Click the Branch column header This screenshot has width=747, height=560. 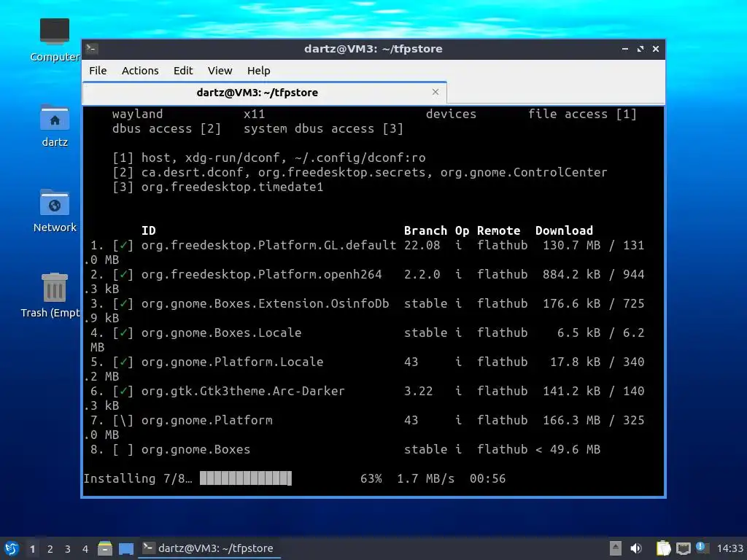pyautogui.click(x=425, y=230)
